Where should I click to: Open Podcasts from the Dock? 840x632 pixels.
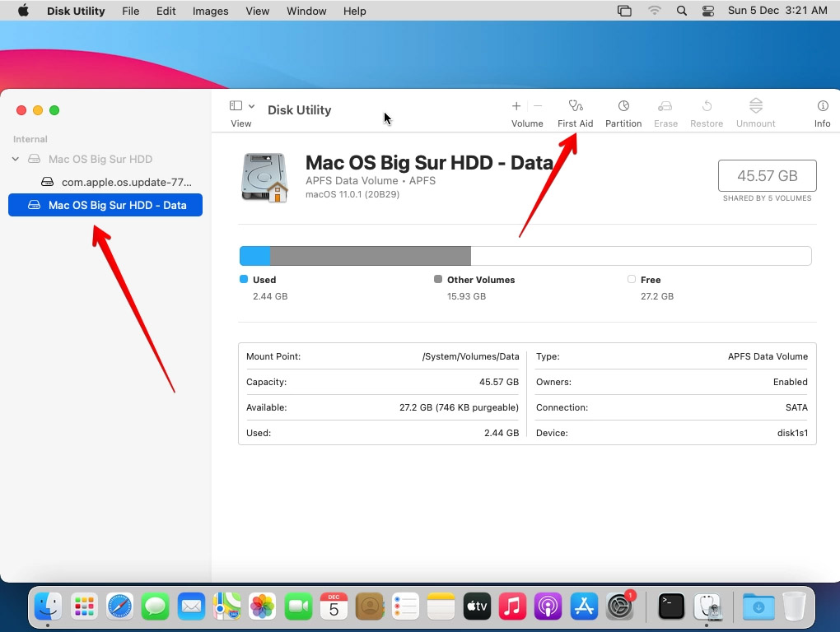coord(548,606)
